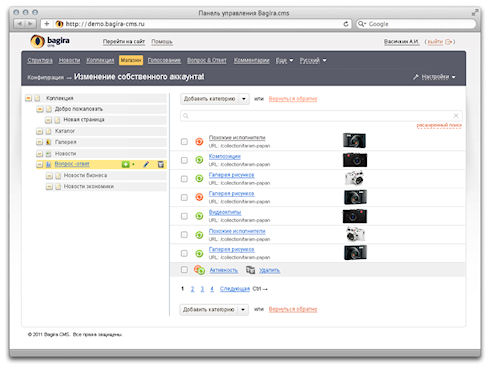Viewport: 490px width, 370px height.
Task: Click the Google search field in browser
Action: pos(416,24)
